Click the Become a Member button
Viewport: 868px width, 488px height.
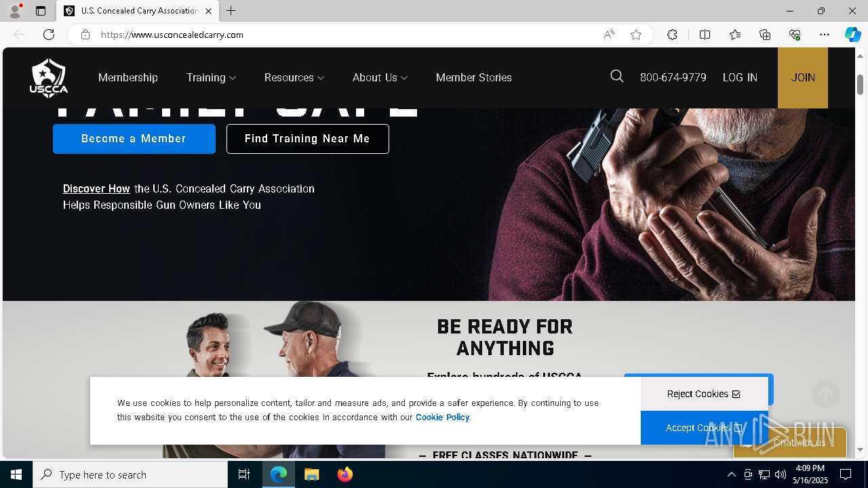click(134, 138)
